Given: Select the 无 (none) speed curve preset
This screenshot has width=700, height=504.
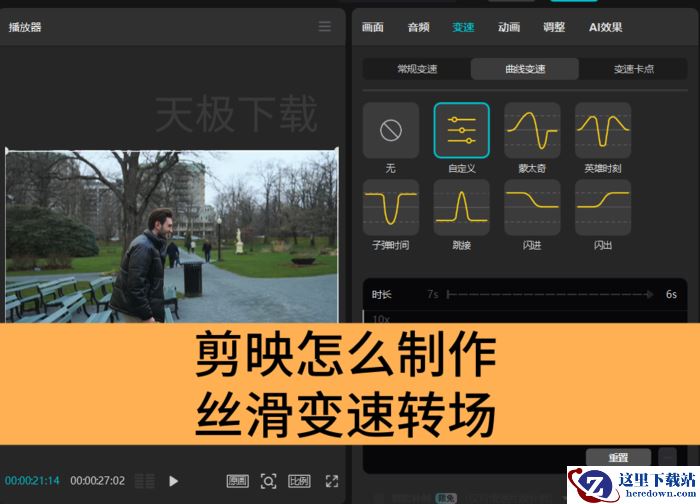Looking at the screenshot, I should click(x=391, y=130).
